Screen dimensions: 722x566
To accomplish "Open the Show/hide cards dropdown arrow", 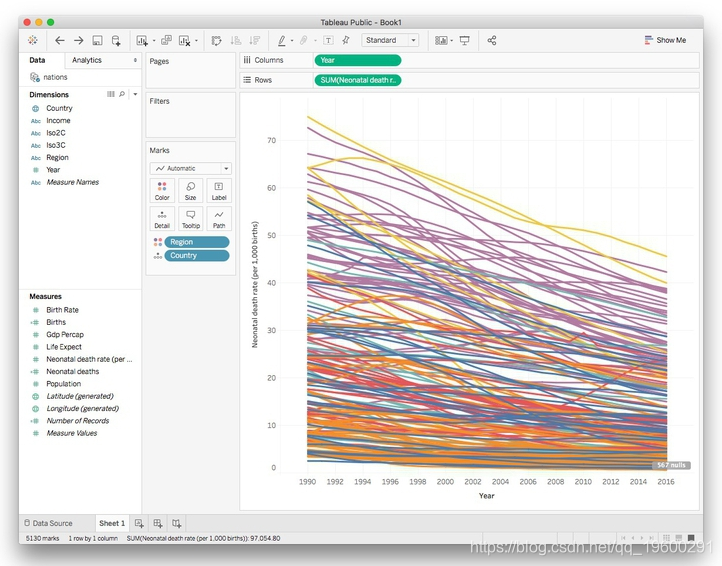I will (451, 41).
